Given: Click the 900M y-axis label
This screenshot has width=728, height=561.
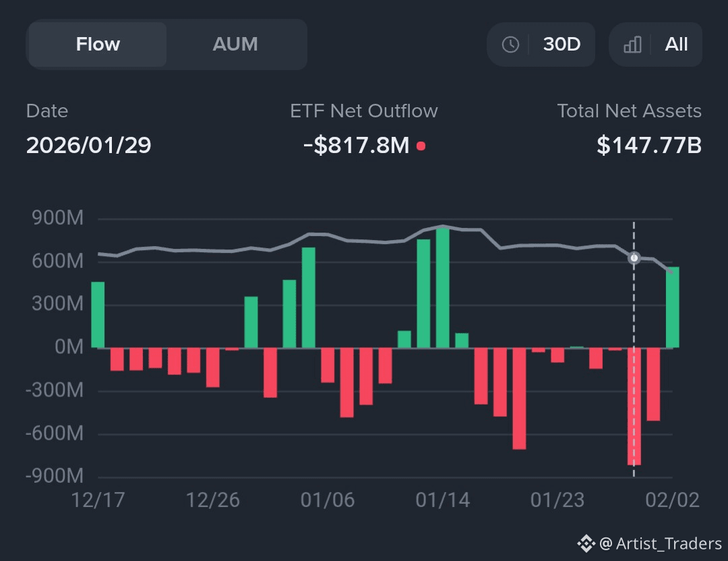Looking at the screenshot, I should [57, 218].
